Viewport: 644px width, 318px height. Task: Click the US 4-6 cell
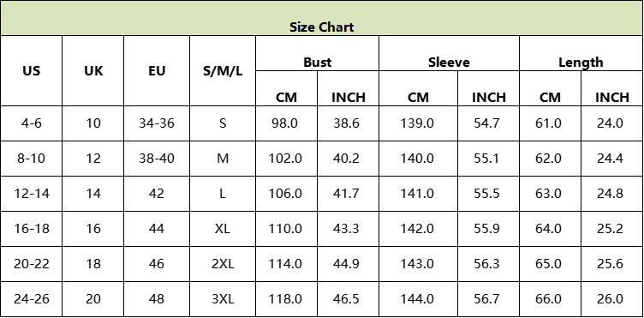tap(32, 123)
